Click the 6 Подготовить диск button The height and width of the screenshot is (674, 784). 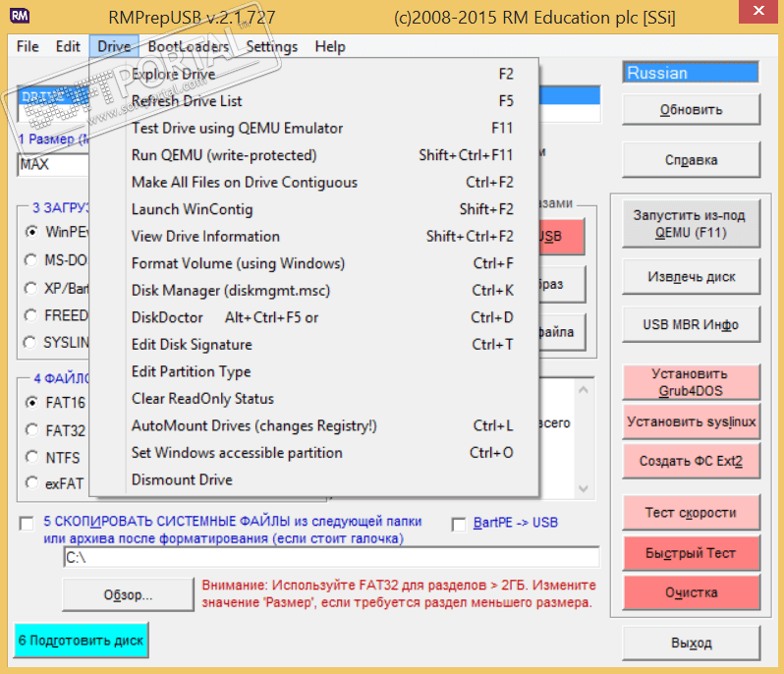click(81, 640)
